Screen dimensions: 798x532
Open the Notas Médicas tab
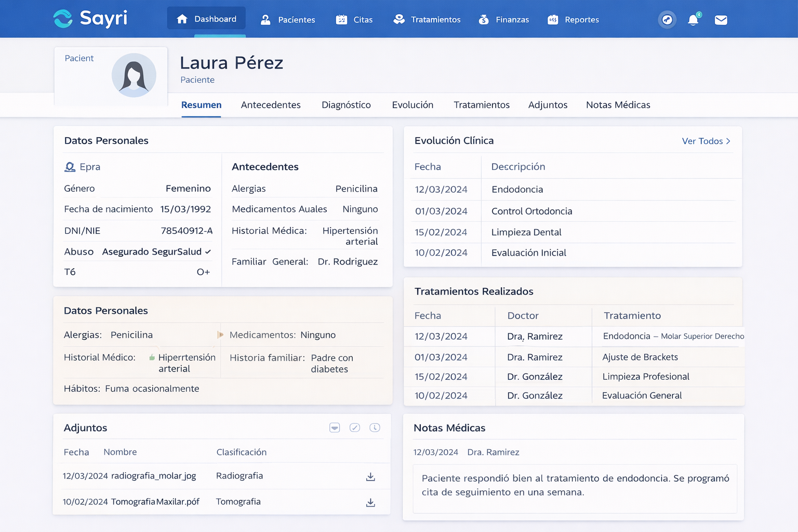click(618, 105)
